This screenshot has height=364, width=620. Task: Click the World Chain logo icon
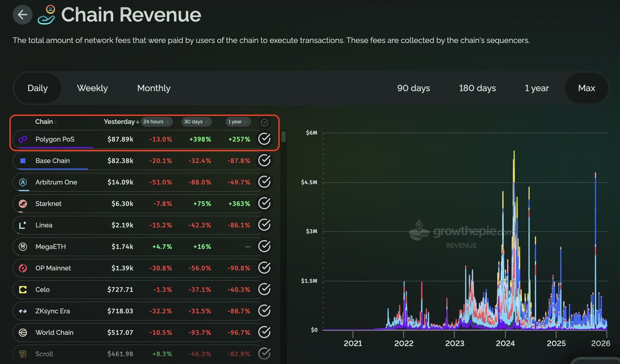click(x=23, y=332)
